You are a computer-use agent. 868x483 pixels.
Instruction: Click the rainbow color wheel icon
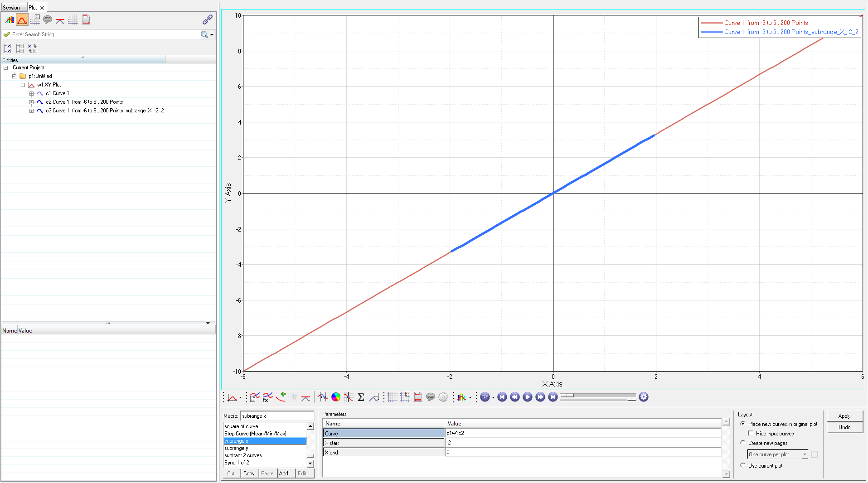[335, 397]
